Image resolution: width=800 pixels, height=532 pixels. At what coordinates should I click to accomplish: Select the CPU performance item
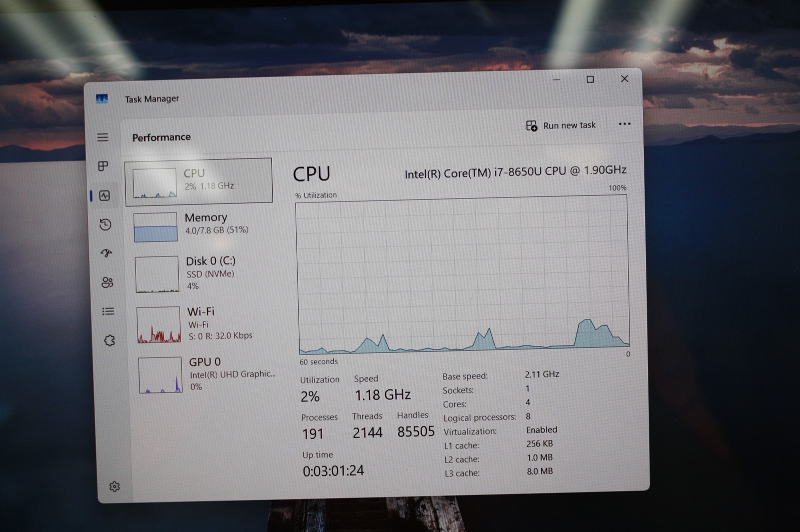[x=199, y=181]
